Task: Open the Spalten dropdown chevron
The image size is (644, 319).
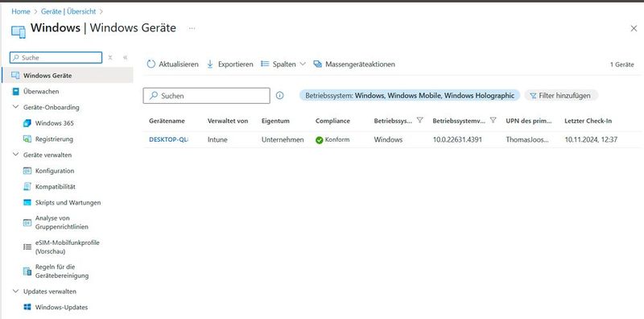Action: pos(303,64)
